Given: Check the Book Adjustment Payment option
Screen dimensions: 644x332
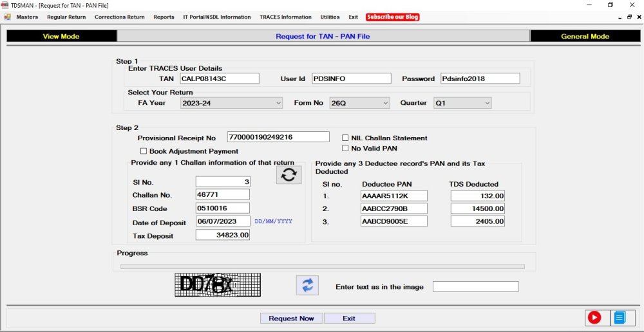Looking at the screenshot, I should tap(144, 151).
